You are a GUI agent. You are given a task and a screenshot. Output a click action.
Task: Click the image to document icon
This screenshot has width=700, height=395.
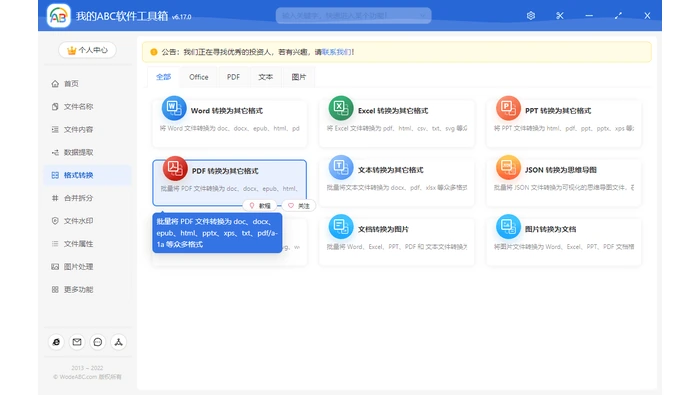click(x=508, y=226)
